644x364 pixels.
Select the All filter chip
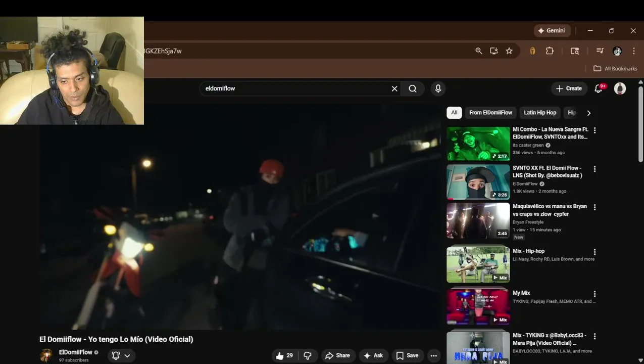(x=454, y=113)
